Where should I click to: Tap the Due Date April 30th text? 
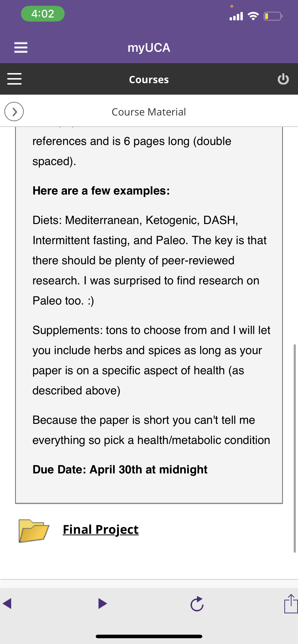coord(120,470)
